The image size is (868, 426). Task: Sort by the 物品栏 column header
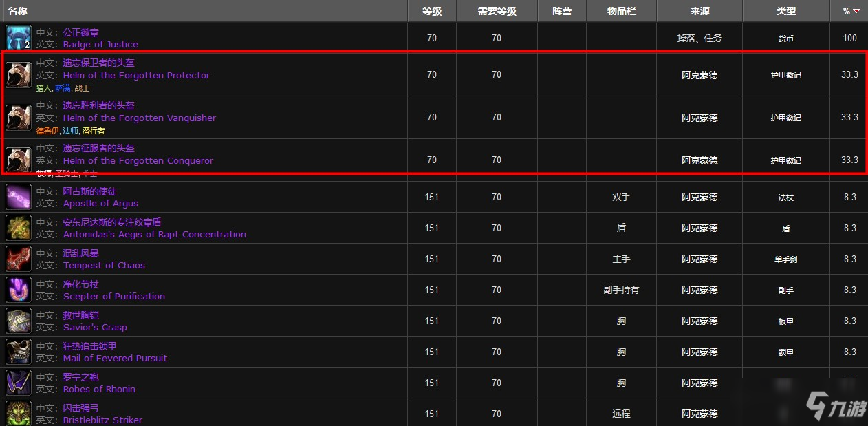[621, 11]
